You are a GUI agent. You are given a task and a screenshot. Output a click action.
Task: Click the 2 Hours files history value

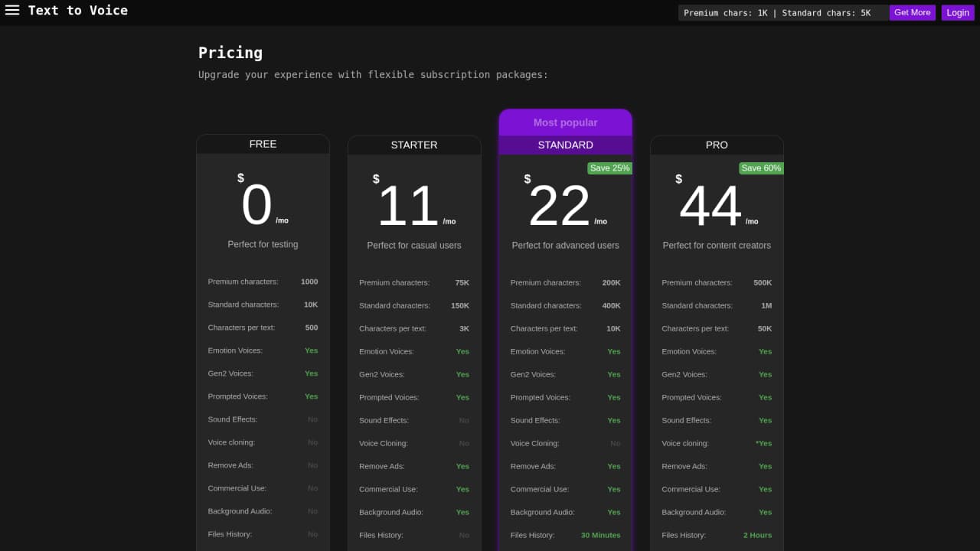[x=757, y=535]
